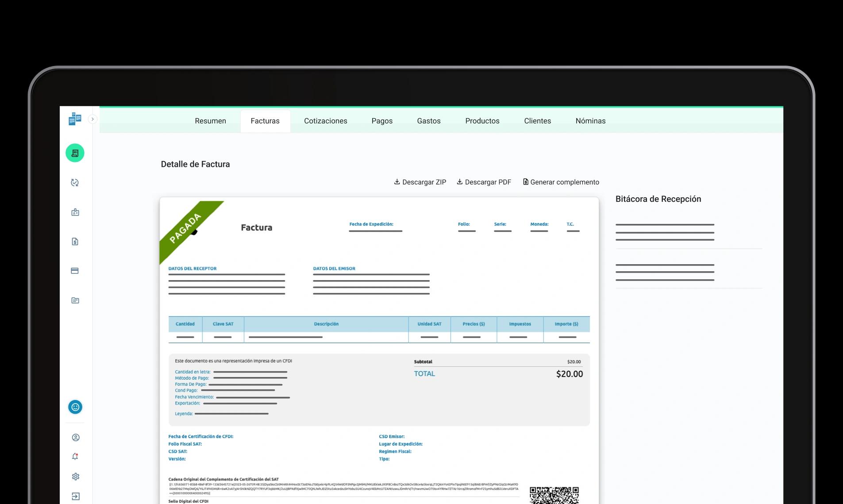Click the blue smiley face feedback icon
This screenshot has width=843, height=504.
pyautogui.click(x=75, y=407)
